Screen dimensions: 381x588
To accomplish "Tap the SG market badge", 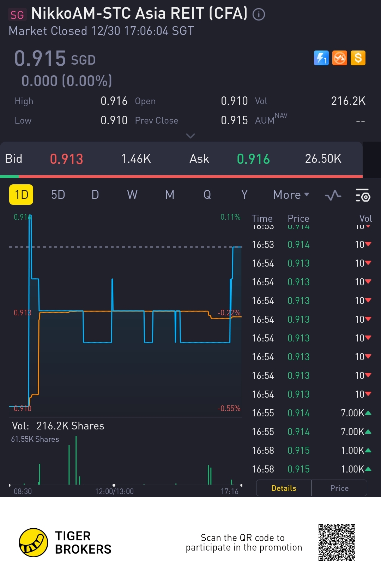I will (17, 15).
